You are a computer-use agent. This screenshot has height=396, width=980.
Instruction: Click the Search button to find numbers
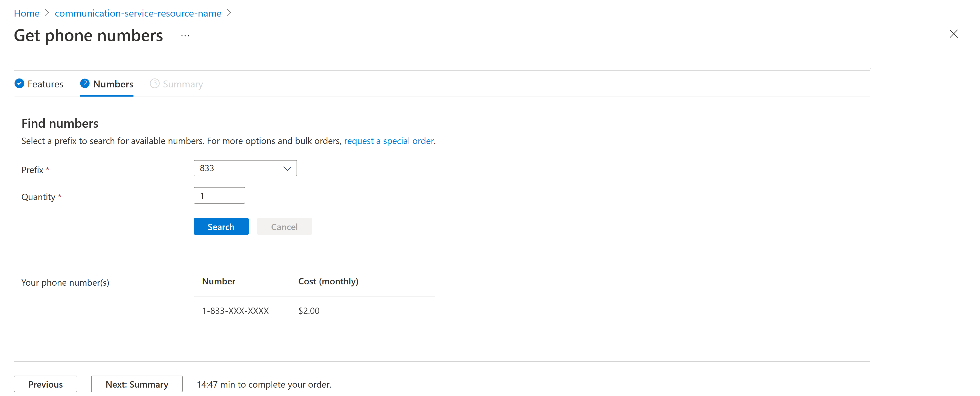coord(221,226)
